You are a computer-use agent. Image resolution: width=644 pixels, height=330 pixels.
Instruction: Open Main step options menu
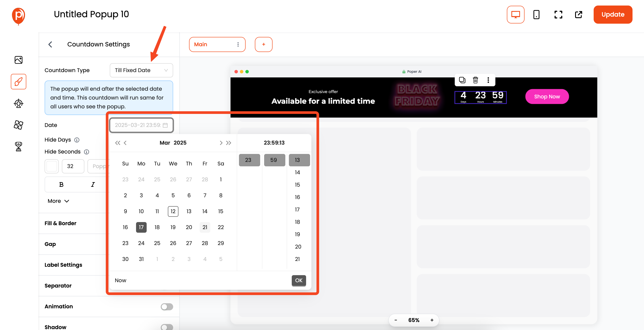[238, 44]
